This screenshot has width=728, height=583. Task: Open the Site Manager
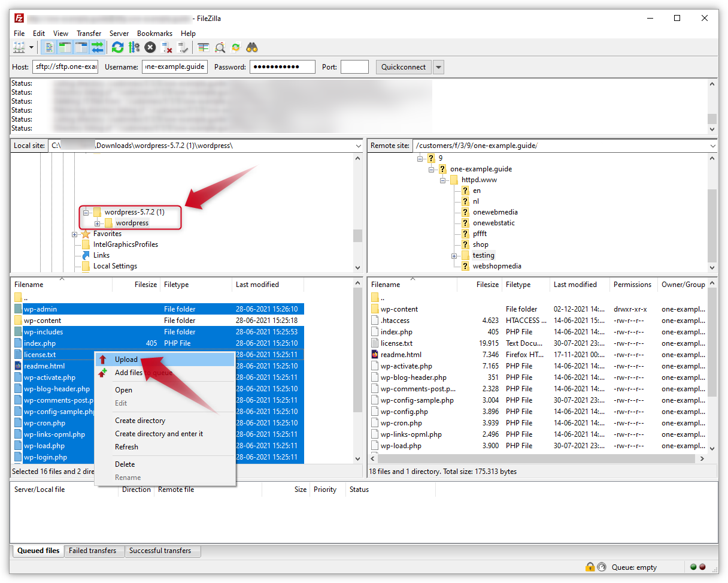click(20, 47)
